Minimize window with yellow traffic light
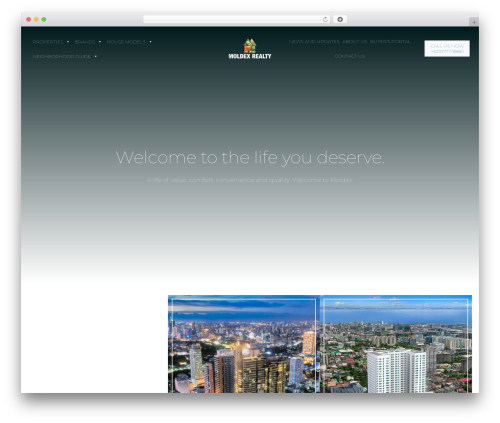Viewport: 500px width, 423px height. pos(36,19)
